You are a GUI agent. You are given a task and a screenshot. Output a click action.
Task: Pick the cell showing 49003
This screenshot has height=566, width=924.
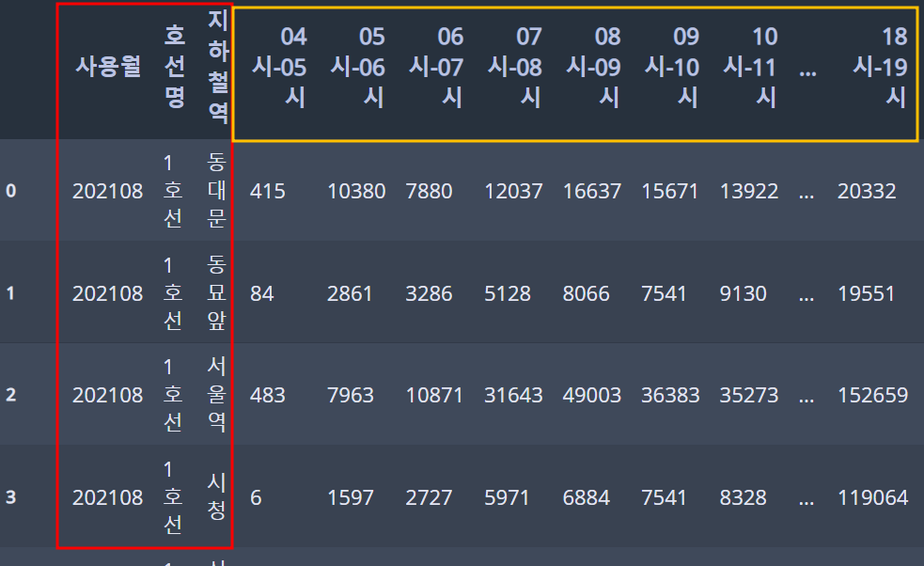591,395
